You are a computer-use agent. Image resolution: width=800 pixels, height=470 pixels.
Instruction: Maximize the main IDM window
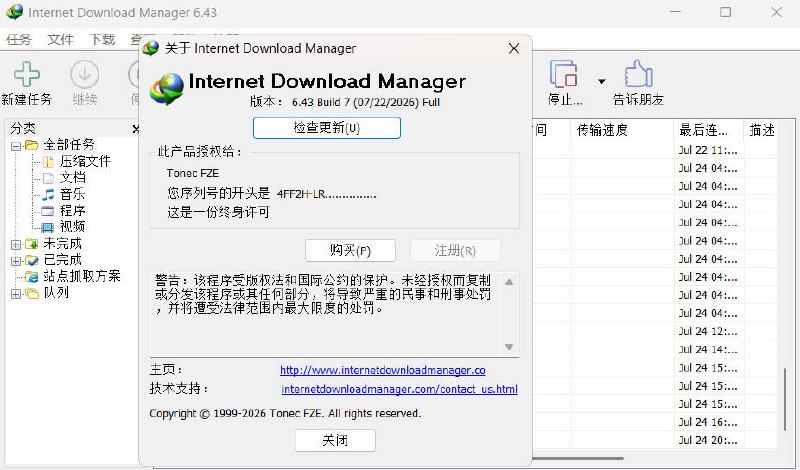[x=726, y=12]
